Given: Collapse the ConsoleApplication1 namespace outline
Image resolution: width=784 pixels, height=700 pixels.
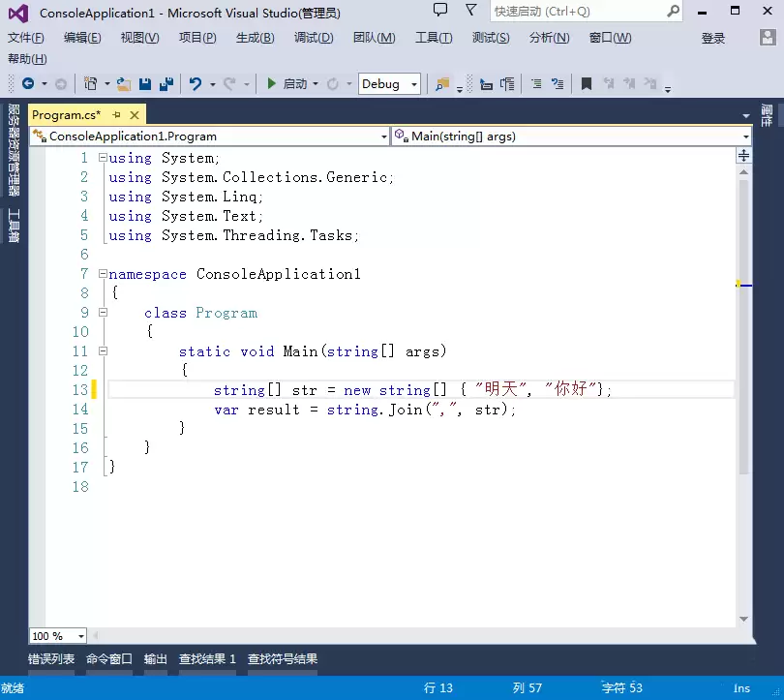Looking at the screenshot, I should click(102, 274).
